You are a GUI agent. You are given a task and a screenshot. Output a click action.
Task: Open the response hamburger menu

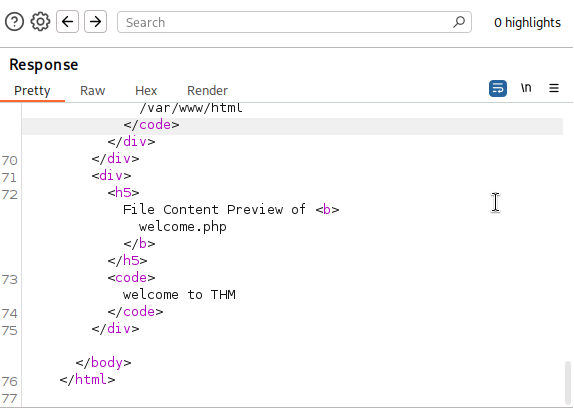(554, 88)
